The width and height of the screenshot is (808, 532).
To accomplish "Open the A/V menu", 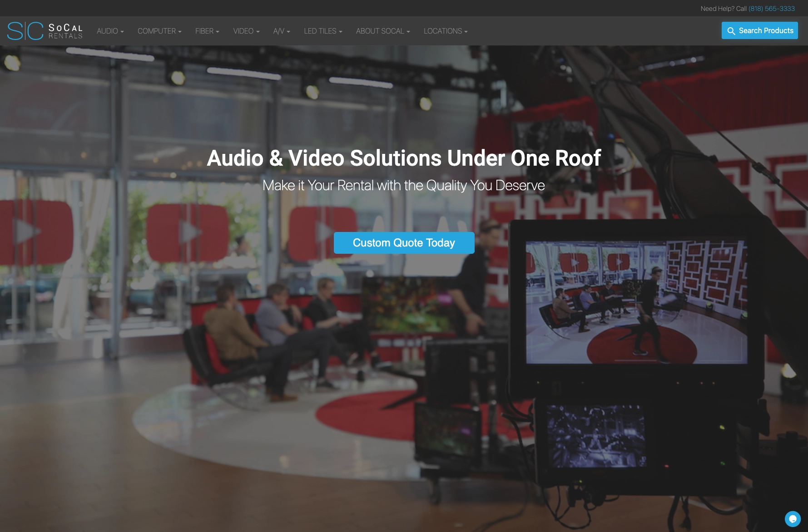I will point(281,31).
